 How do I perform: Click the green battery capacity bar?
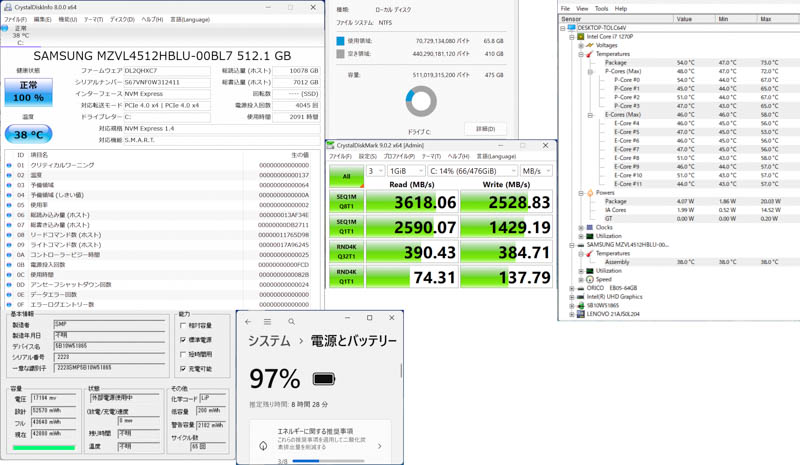click(x=43, y=447)
